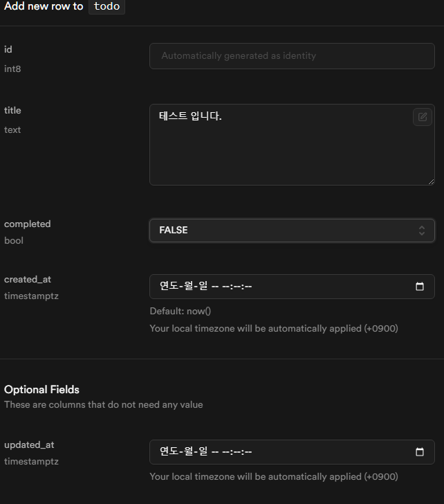Image resolution: width=444 pixels, height=504 pixels.
Task: Click the updated_at field label
Action: point(29,444)
